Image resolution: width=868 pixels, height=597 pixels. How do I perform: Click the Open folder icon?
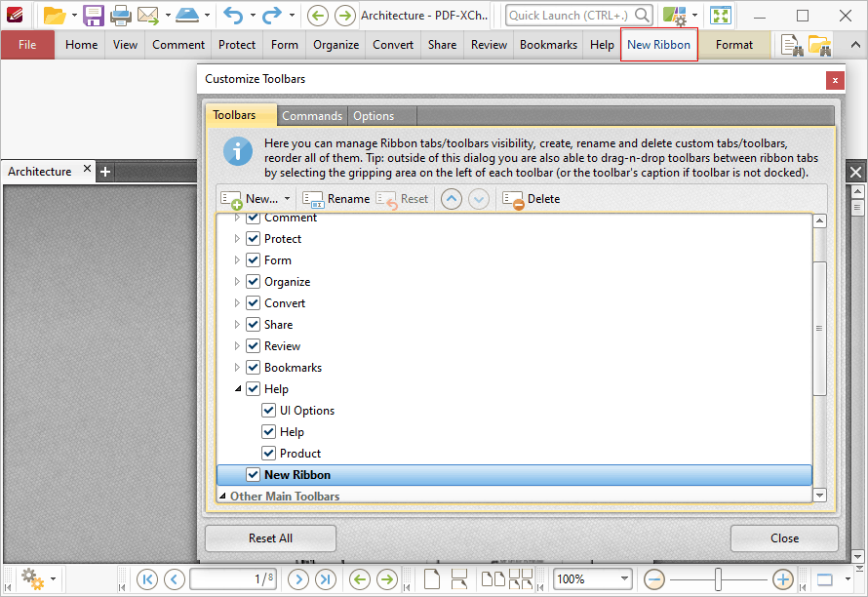tap(55, 16)
